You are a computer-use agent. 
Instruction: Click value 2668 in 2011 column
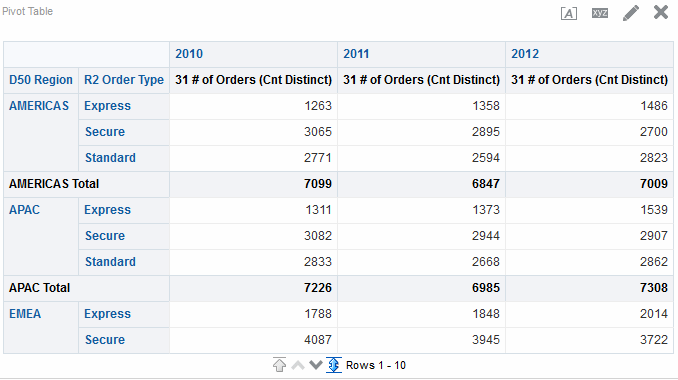click(486, 262)
